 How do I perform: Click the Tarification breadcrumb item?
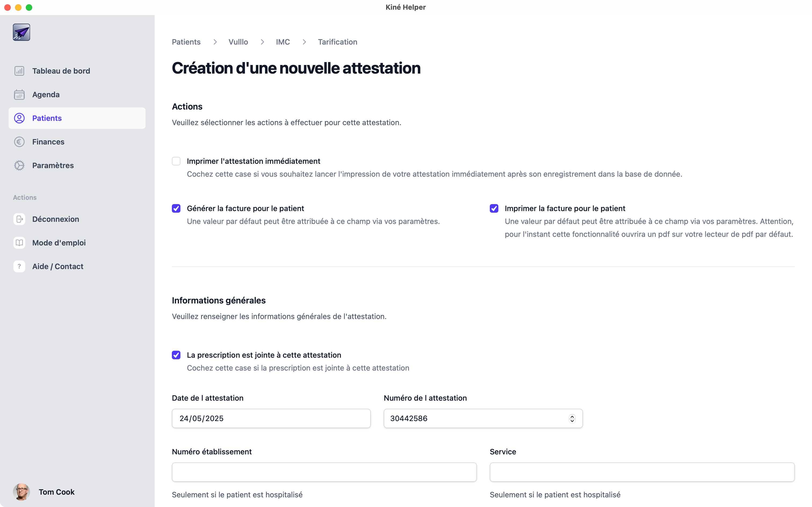tap(338, 42)
